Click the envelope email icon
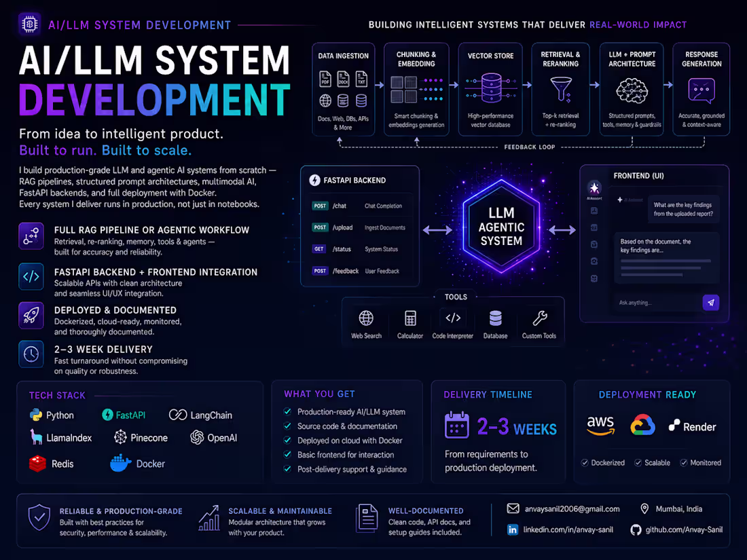The image size is (747, 560). [x=513, y=508]
